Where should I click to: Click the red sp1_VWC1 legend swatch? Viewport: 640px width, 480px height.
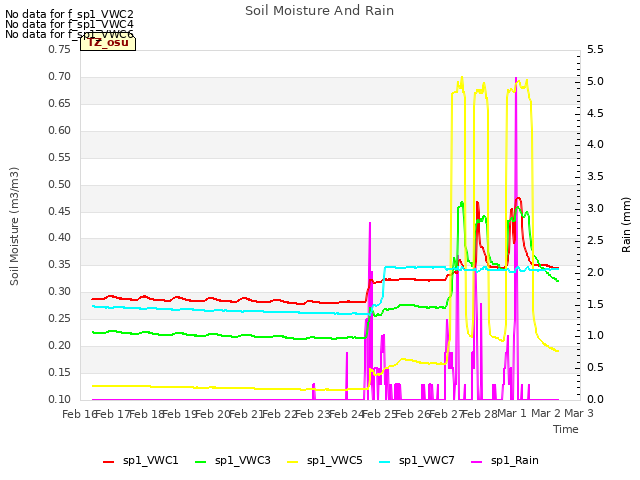click(x=109, y=462)
